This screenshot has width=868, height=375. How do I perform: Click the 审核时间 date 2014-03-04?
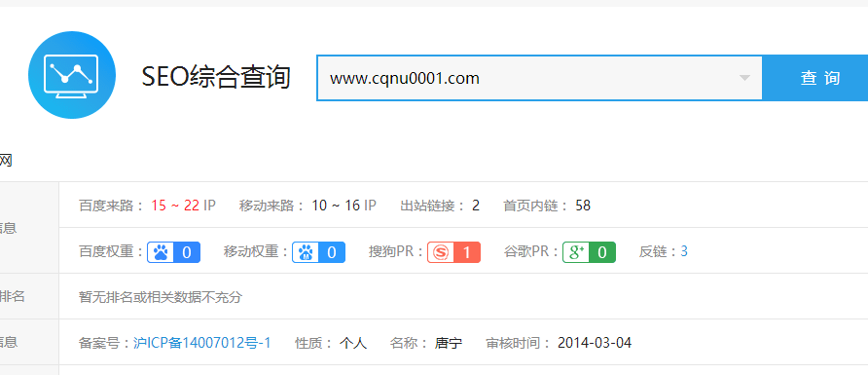[595, 344]
